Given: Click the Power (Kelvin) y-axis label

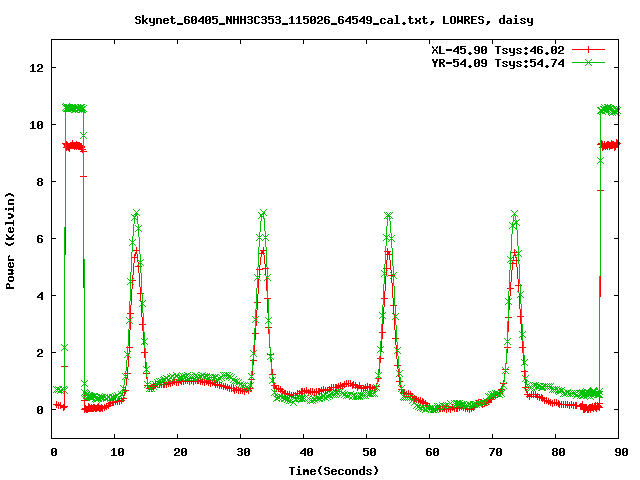Looking at the screenshot, I should pos(10,240).
